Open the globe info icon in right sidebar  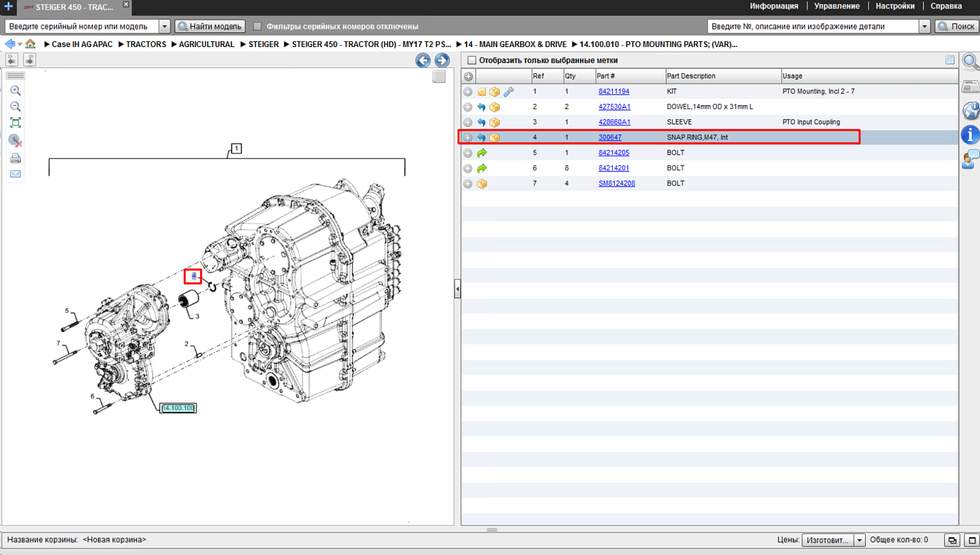tap(970, 110)
